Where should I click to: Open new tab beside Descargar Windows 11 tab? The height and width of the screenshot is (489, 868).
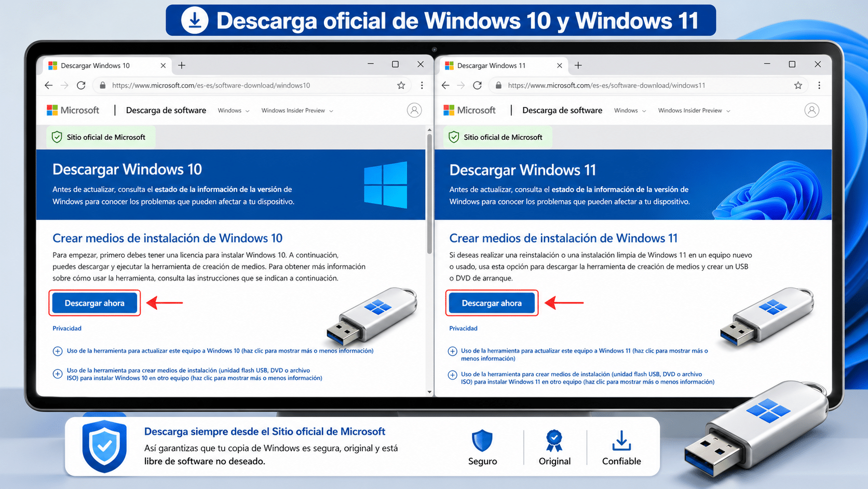coord(578,65)
